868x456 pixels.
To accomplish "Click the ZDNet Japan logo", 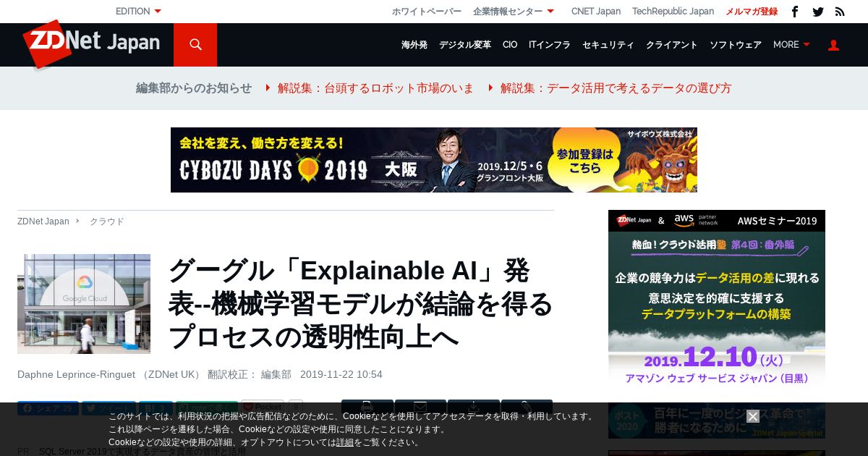I will pos(91,43).
